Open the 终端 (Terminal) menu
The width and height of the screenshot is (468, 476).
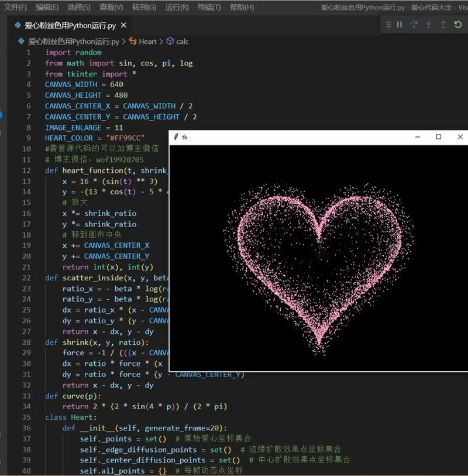[209, 8]
